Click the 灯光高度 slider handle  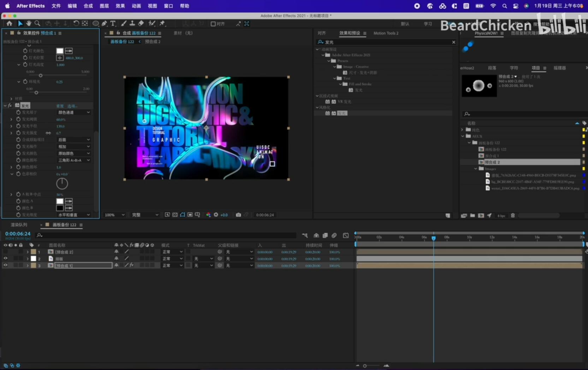coord(41,76)
